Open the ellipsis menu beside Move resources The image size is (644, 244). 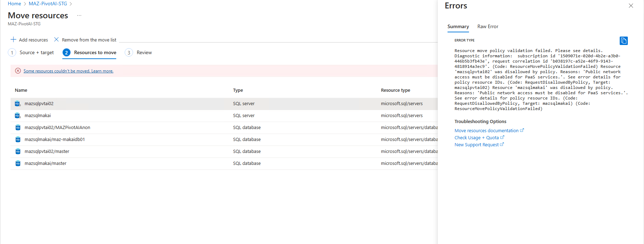(79, 15)
